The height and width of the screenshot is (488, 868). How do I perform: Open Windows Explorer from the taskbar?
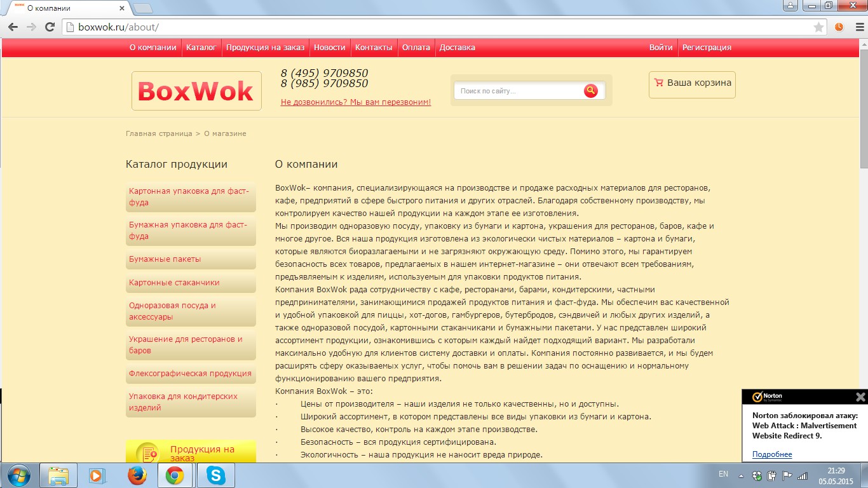(x=58, y=475)
